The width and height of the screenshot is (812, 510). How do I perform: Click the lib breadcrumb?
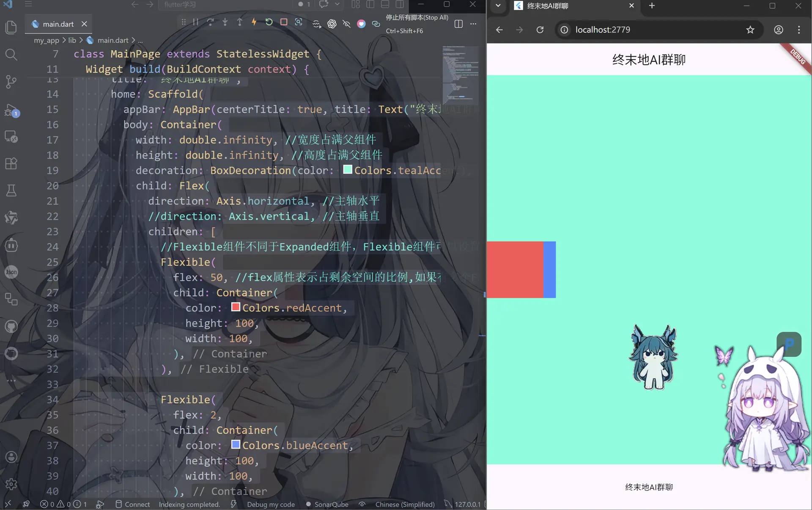(x=72, y=40)
